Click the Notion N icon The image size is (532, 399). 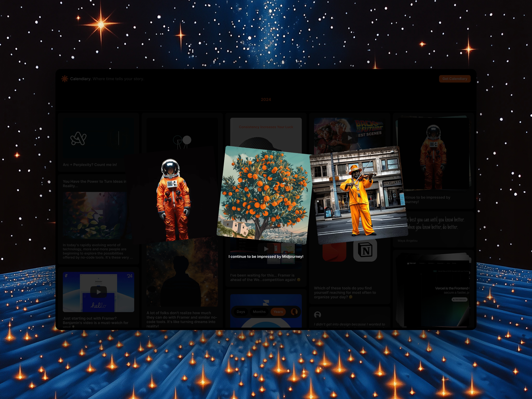point(365,250)
